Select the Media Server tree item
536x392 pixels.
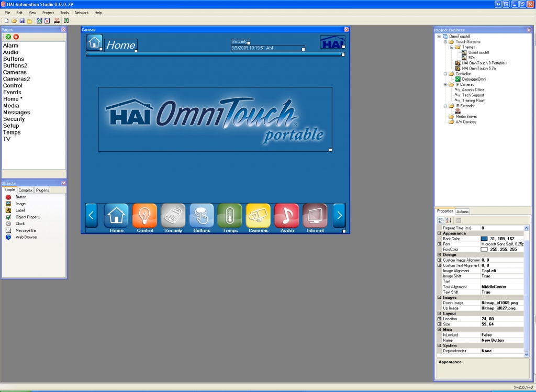click(x=466, y=117)
